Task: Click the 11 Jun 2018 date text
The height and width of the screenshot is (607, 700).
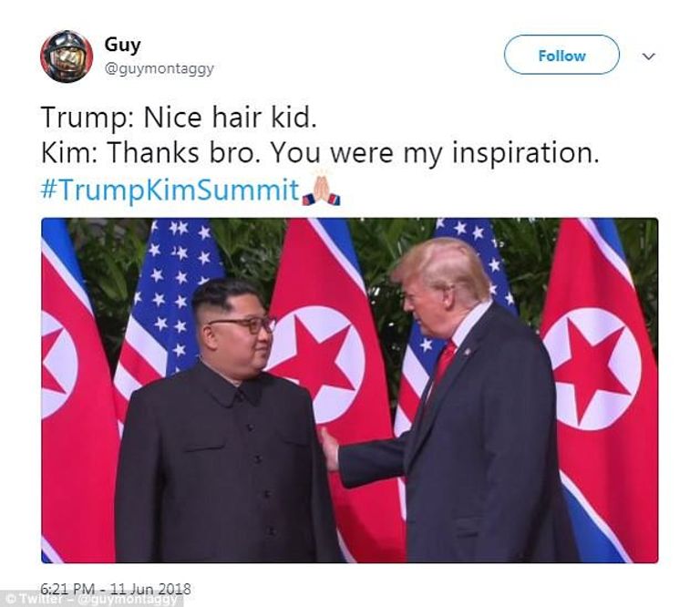Action: (151, 589)
